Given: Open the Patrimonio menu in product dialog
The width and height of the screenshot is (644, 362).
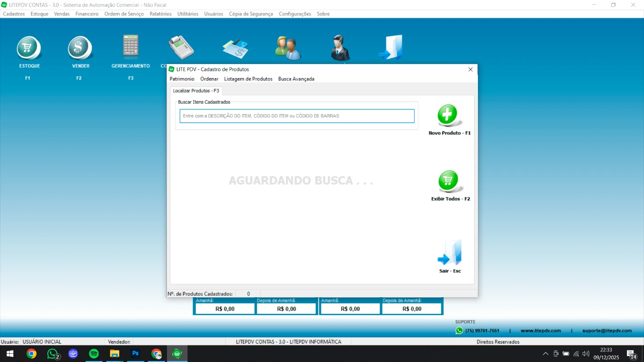Looking at the screenshot, I should [x=182, y=79].
